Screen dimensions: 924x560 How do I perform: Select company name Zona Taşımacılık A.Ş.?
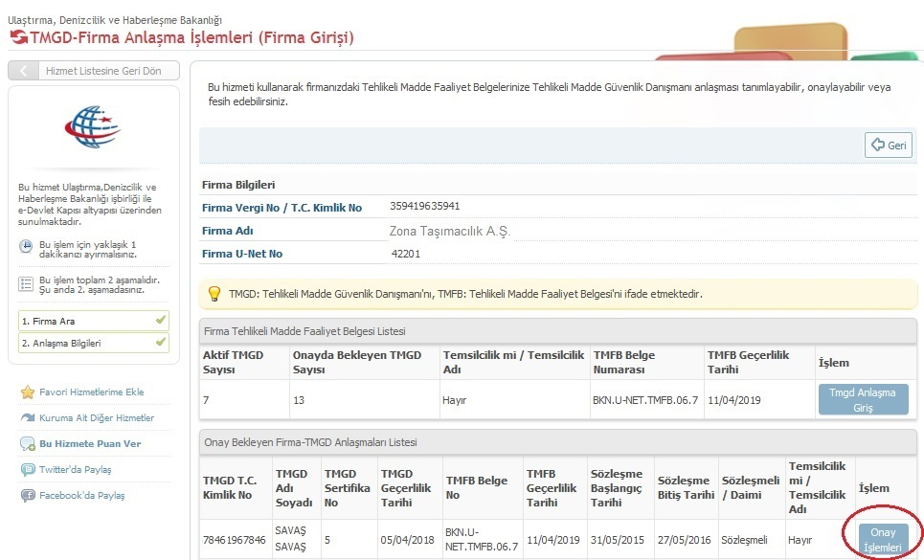coord(449,232)
